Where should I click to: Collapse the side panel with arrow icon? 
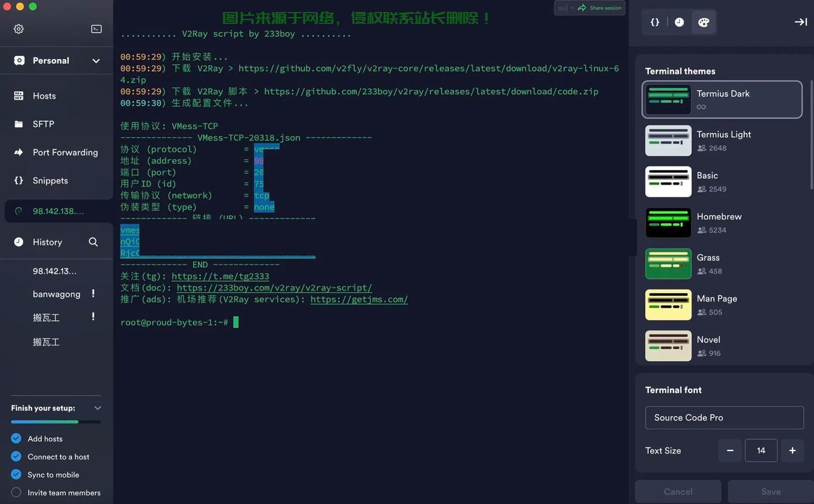click(x=801, y=22)
